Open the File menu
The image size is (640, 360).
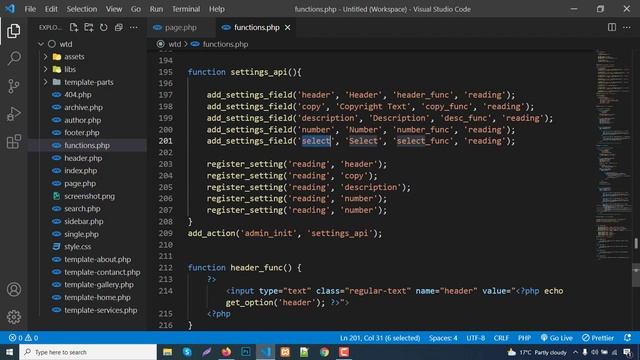pos(30,9)
